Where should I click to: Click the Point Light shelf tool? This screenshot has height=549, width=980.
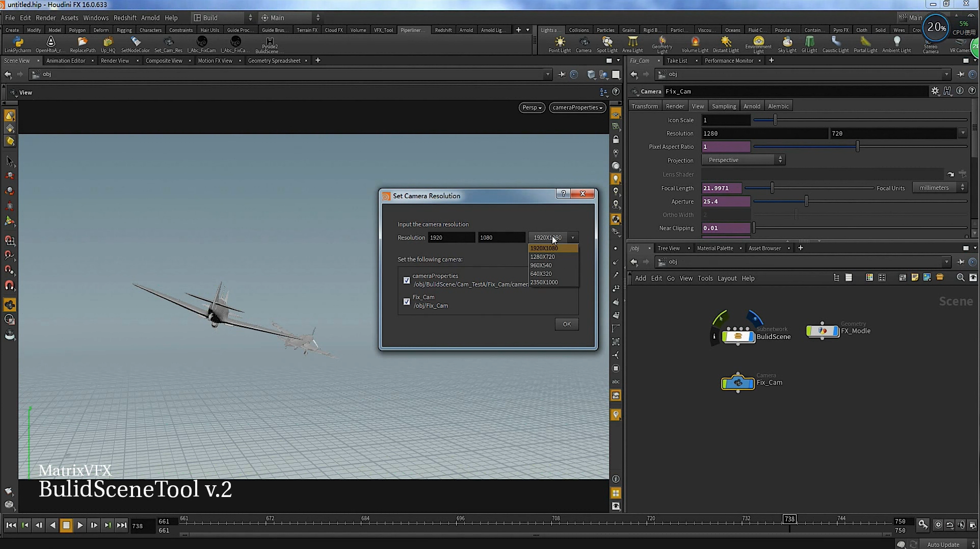[x=560, y=44]
